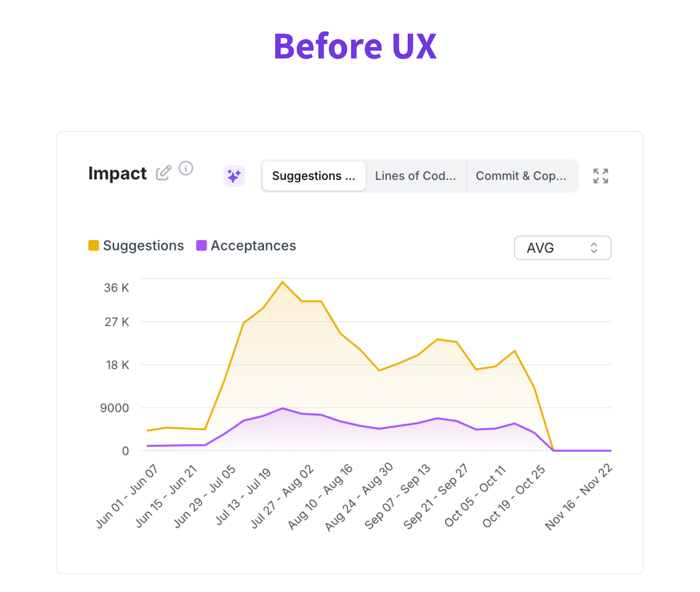Click the yellow Suggestions color square
700x592 pixels.
pyautogui.click(x=94, y=246)
